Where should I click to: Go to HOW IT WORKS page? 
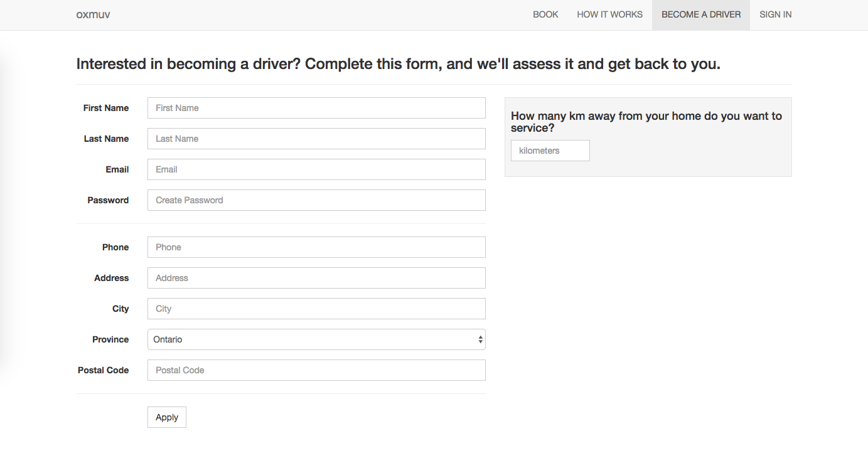pos(609,14)
